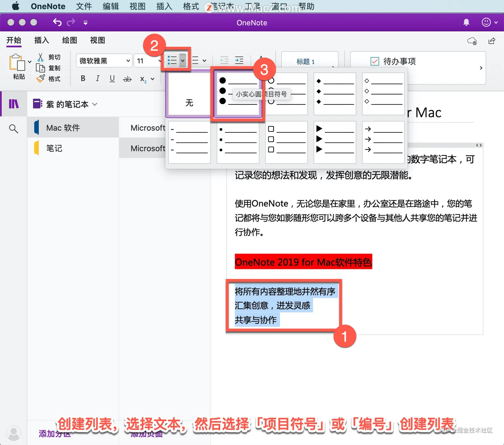504x445 pixels.
Task: Choose the triangle arrow bullet style
Action: point(335,142)
